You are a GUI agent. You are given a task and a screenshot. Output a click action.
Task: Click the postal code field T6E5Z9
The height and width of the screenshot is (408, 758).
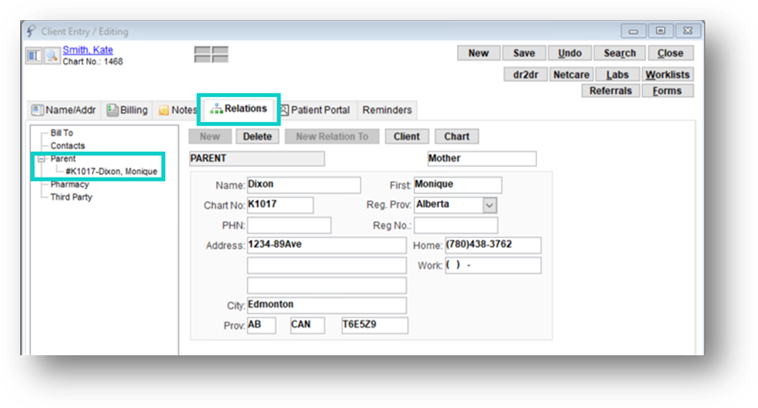[375, 325]
